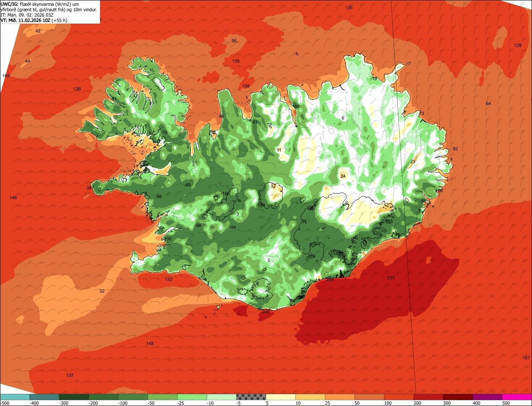Click the 400 legend label
Screen dimensions: 532x406
477,403
